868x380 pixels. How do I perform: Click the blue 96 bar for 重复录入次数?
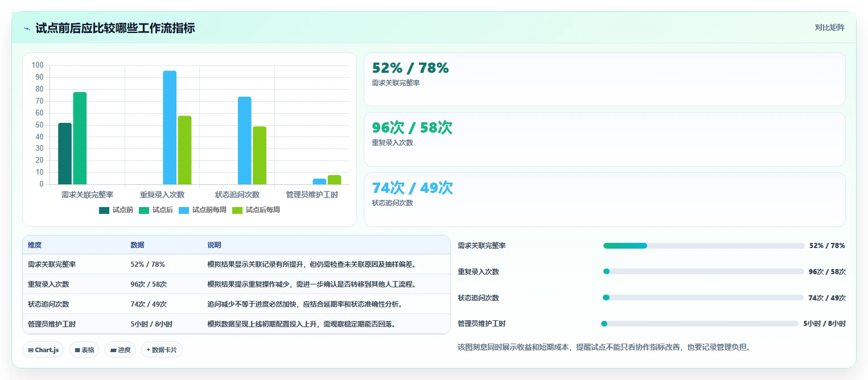point(170,127)
